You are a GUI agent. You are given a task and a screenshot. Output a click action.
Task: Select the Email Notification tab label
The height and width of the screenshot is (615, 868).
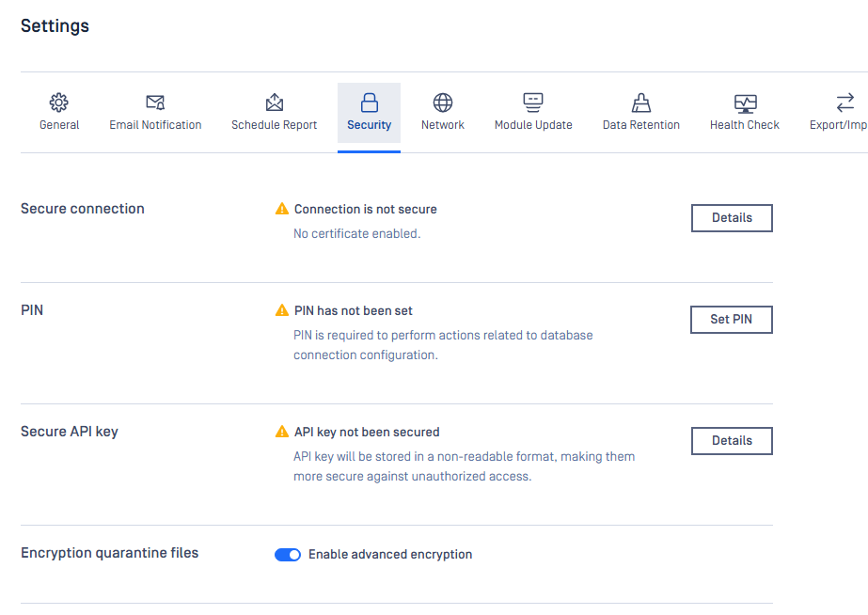pyautogui.click(x=155, y=125)
